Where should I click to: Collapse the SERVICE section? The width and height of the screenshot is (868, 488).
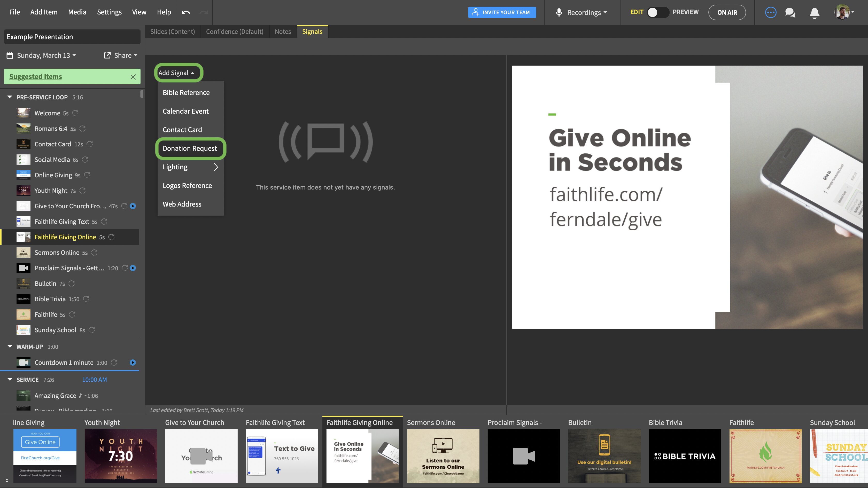point(10,380)
